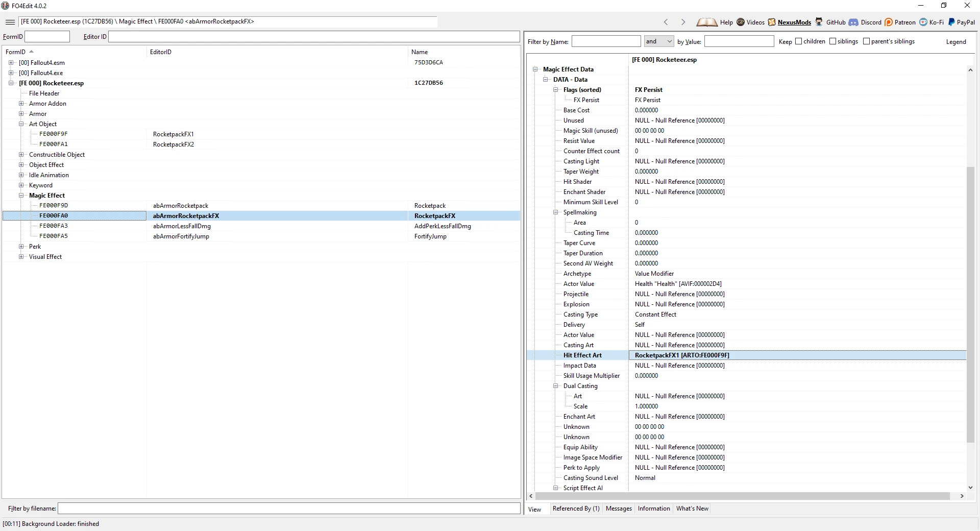This screenshot has height=531, width=980.
Task: Click the FormID search field
Action: pyautogui.click(x=47, y=37)
